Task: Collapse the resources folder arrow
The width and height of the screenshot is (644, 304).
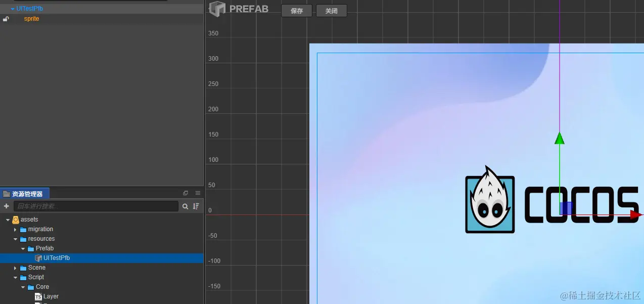Action: coord(15,239)
